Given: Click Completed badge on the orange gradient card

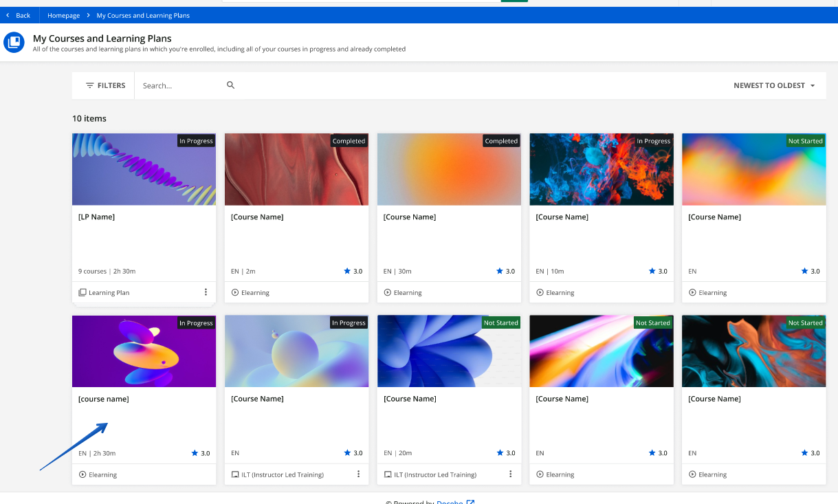Looking at the screenshot, I should 502,141.
